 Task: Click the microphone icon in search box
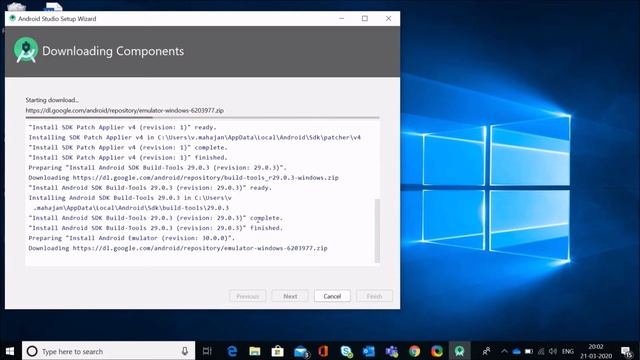point(184,351)
